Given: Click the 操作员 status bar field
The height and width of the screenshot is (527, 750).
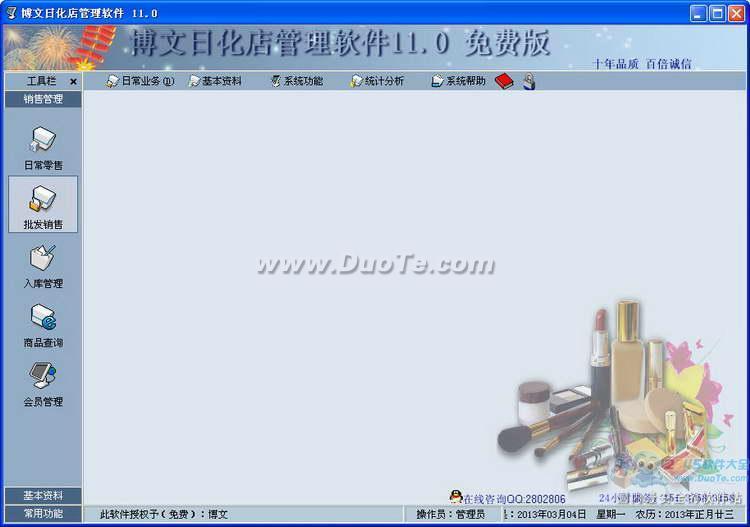Looking at the screenshot, I should (x=452, y=514).
